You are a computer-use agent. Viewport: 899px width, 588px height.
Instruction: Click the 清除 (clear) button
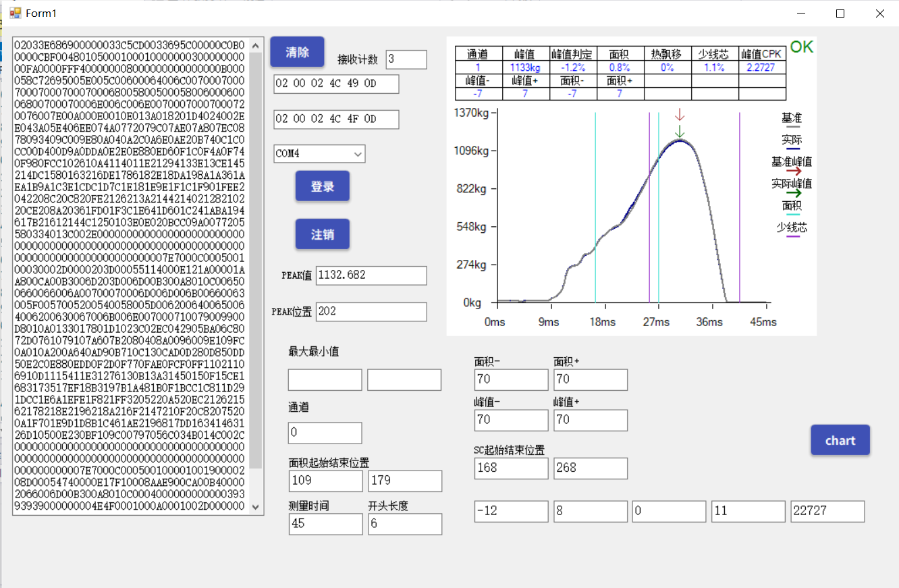[x=297, y=52]
